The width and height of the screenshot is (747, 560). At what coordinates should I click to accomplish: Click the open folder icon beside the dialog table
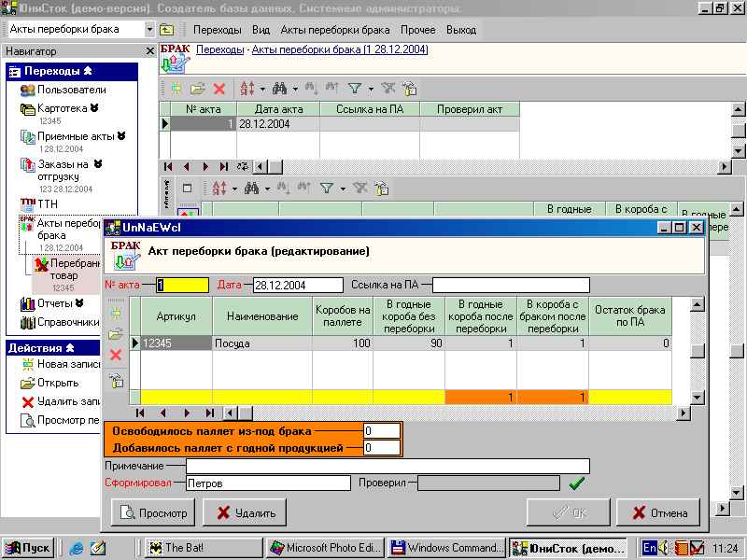tap(116, 334)
